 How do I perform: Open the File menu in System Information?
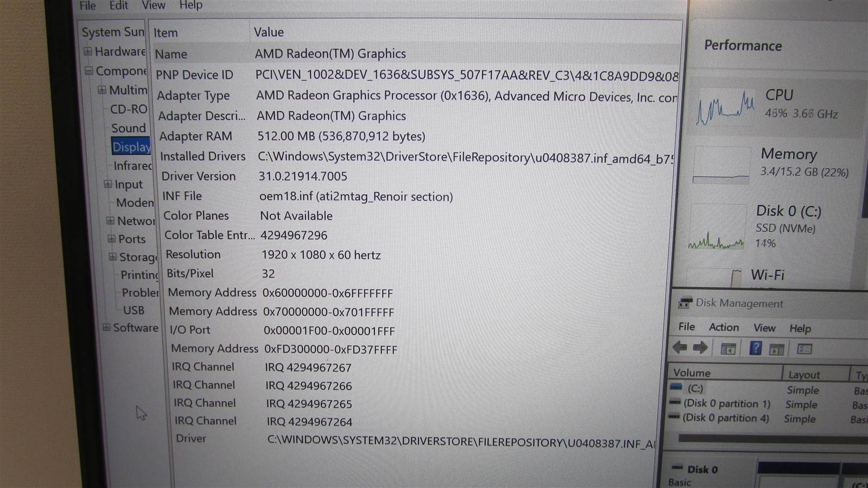[x=87, y=5]
